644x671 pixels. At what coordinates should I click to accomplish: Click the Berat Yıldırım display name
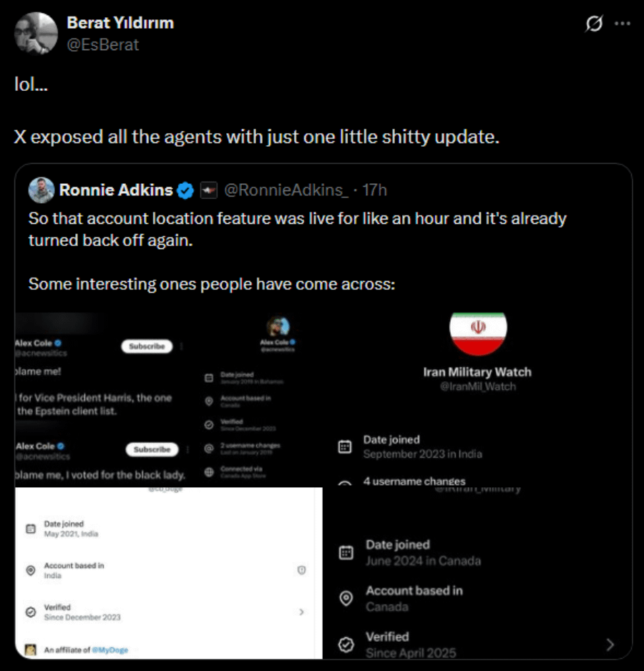pos(120,23)
